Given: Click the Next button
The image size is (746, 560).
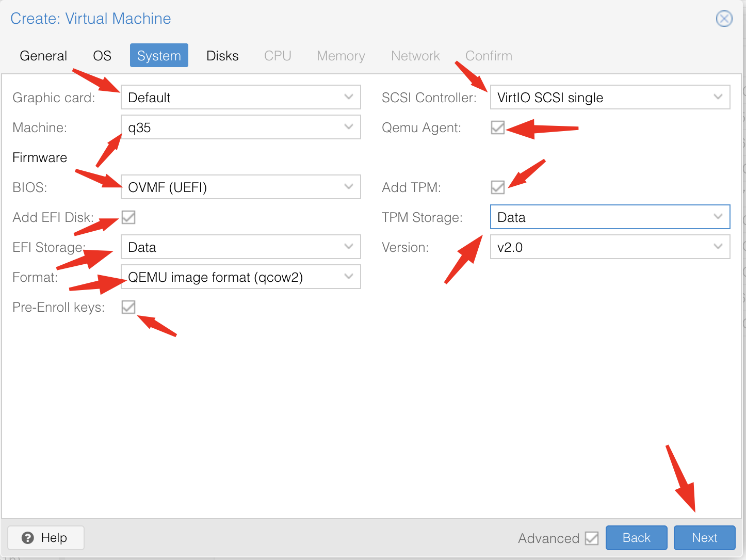Looking at the screenshot, I should (x=704, y=538).
